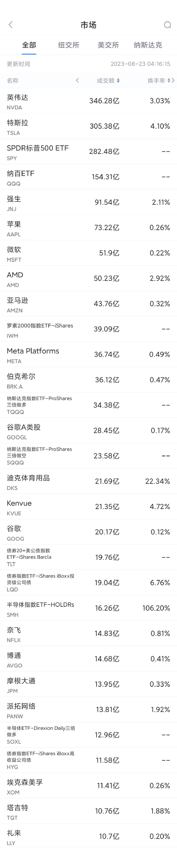This screenshot has width=177, height=868.
Task: Switch to the 全部 tab
Action: click(29, 45)
